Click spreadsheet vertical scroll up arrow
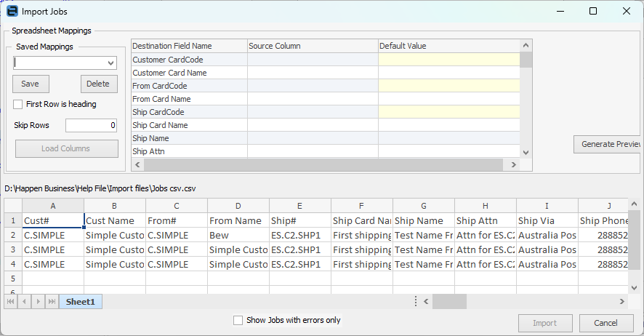Image resolution: width=644 pixels, height=336 pixels. pyautogui.click(x=634, y=204)
